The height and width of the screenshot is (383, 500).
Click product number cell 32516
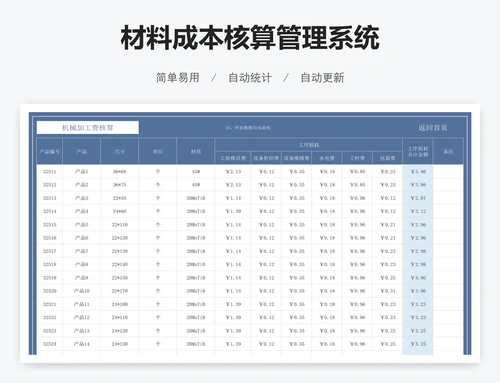(x=49, y=238)
